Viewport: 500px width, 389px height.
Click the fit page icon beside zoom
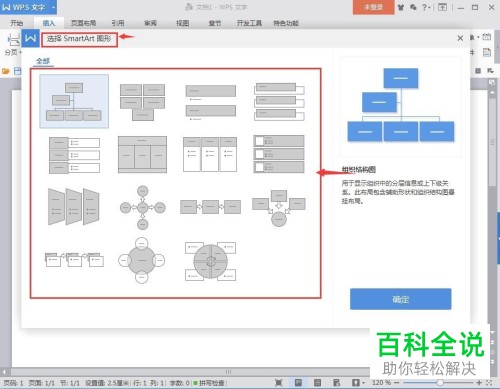coord(489,383)
